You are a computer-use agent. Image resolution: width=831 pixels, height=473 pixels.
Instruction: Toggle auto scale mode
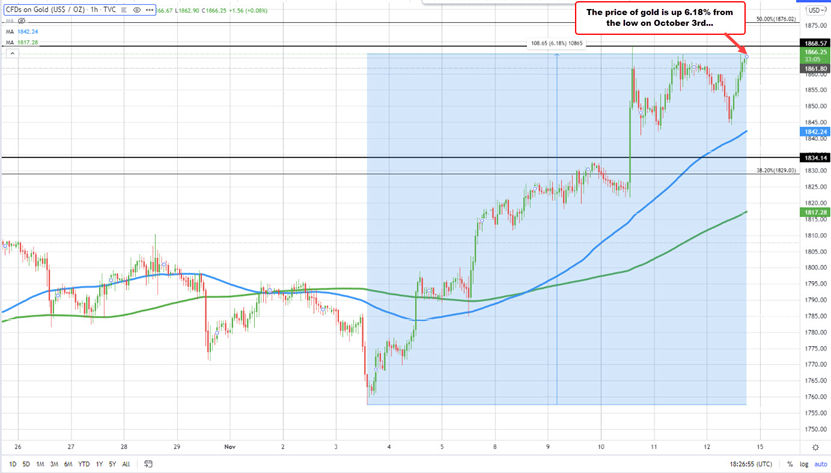[x=818, y=464]
